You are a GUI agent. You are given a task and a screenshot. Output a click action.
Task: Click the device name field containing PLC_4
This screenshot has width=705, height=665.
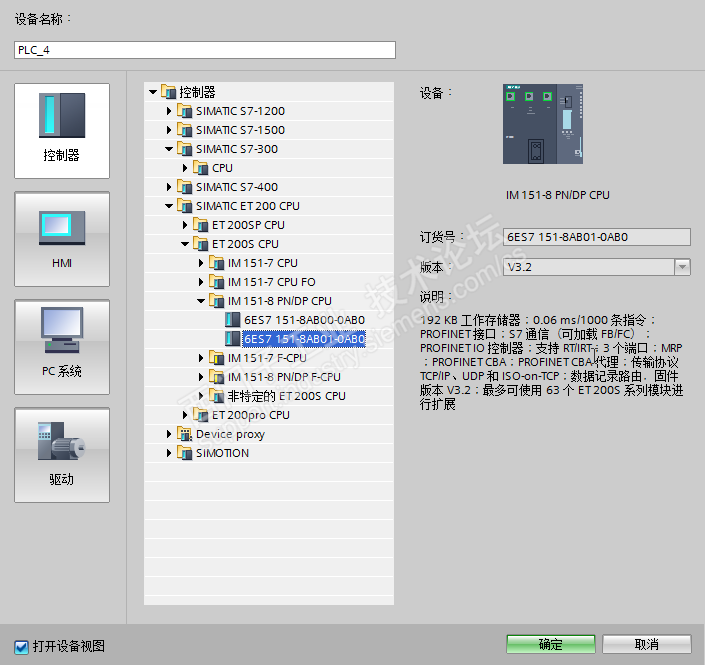[205, 50]
